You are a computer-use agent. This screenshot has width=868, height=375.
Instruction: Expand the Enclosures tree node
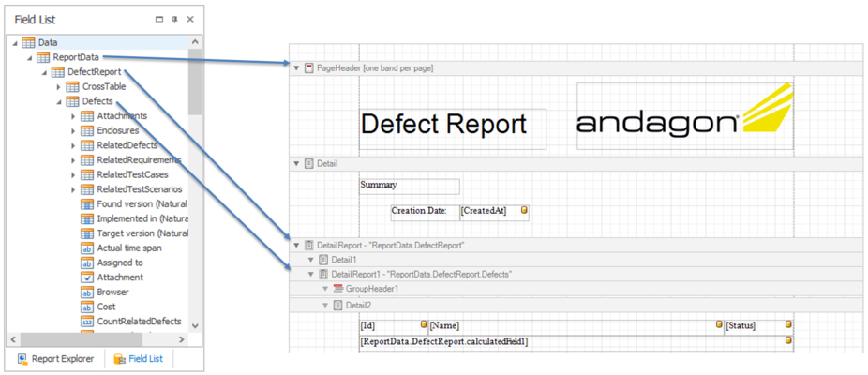[x=72, y=131]
